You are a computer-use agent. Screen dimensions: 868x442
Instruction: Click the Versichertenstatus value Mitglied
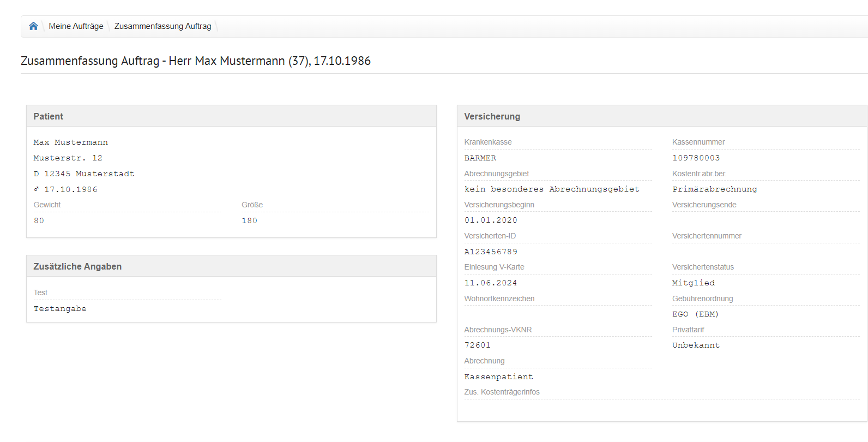pyautogui.click(x=693, y=283)
